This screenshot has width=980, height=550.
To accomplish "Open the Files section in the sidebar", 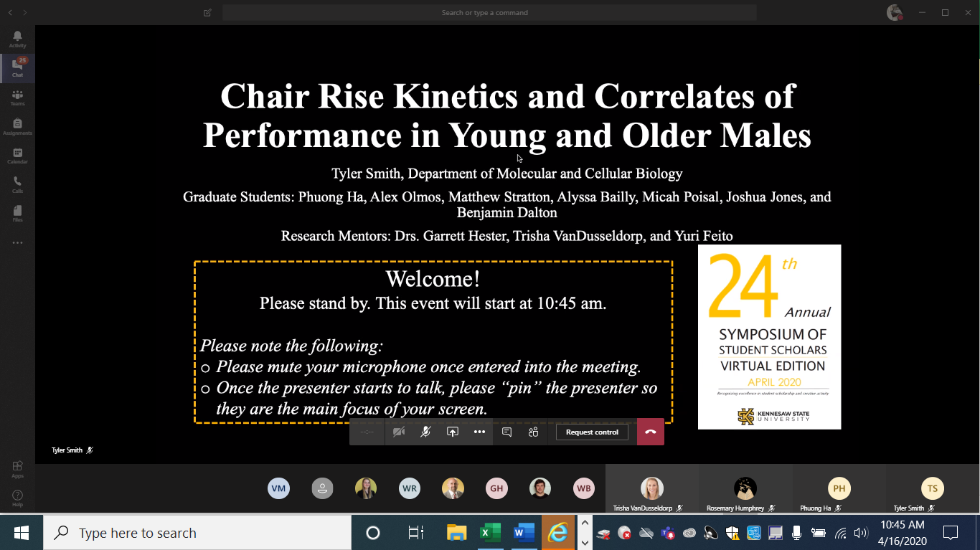I will 17,214.
